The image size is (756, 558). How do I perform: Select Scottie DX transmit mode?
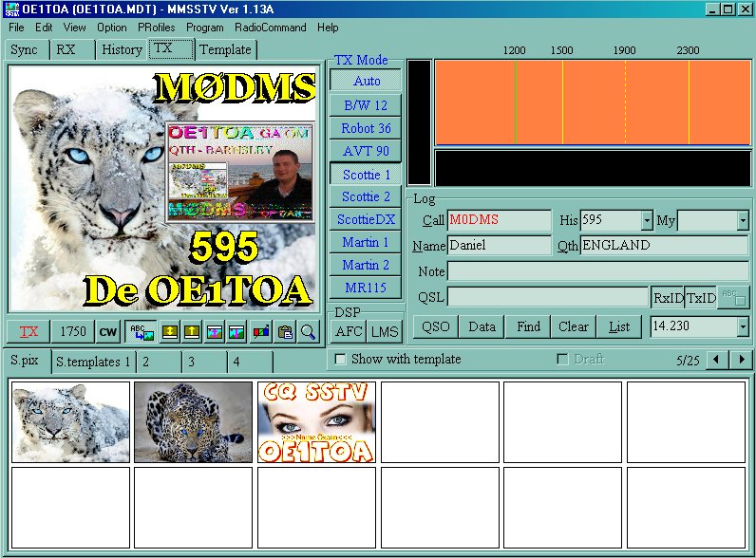(x=367, y=219)
